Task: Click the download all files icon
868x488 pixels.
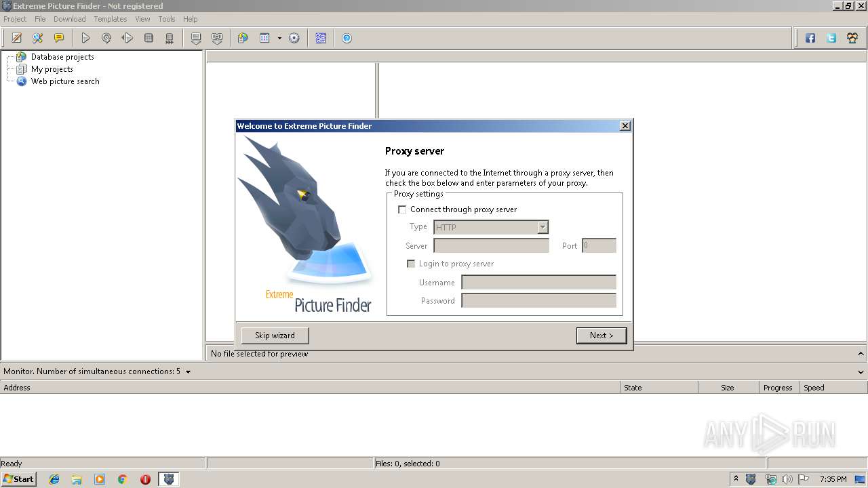Action: tap(217, 39)
